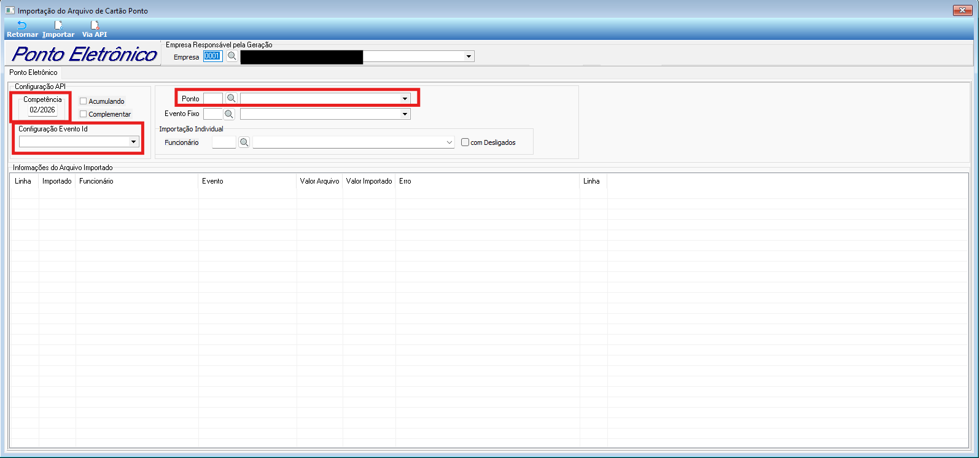Click the Valor Importado column header
Image resolution: width=980 pixels, height=458 pixels.
pyautogui.click(x=369, y=181)
